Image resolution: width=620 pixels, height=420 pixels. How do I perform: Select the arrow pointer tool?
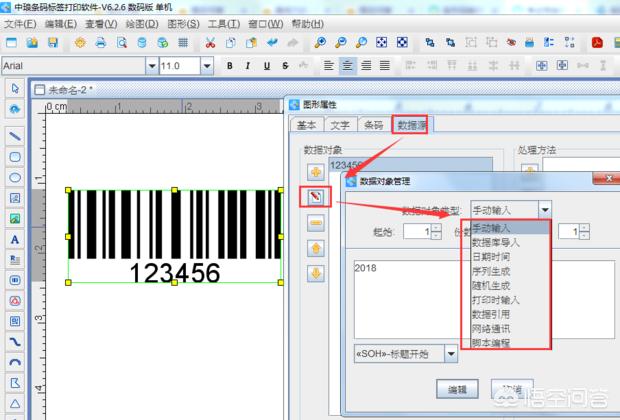coord(15,89)
